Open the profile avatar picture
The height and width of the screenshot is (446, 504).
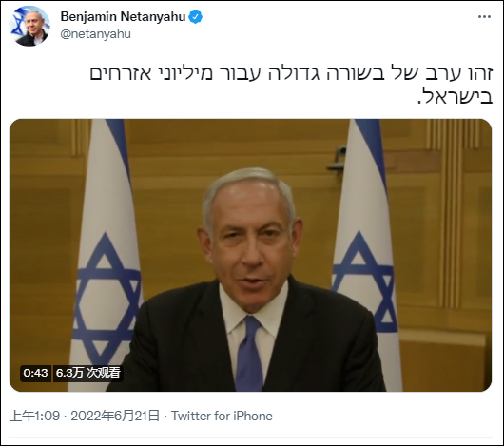click(x=29, y=26)
